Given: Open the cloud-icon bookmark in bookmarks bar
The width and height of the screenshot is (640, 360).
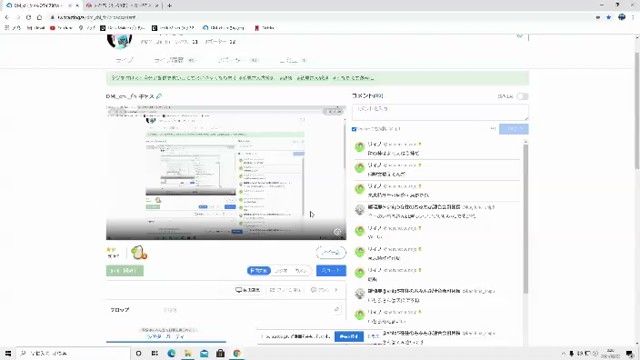Looking at the screenshot, I should [224, 28].
